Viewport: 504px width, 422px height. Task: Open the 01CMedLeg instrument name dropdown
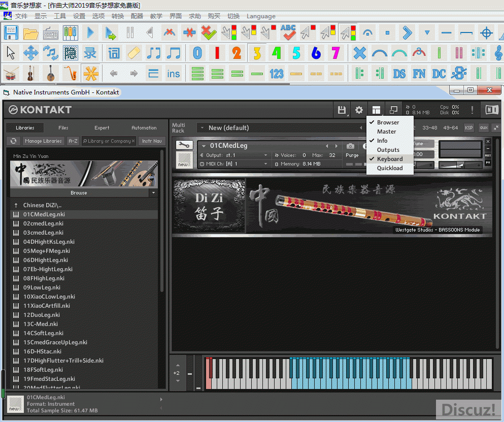[204, 146]
